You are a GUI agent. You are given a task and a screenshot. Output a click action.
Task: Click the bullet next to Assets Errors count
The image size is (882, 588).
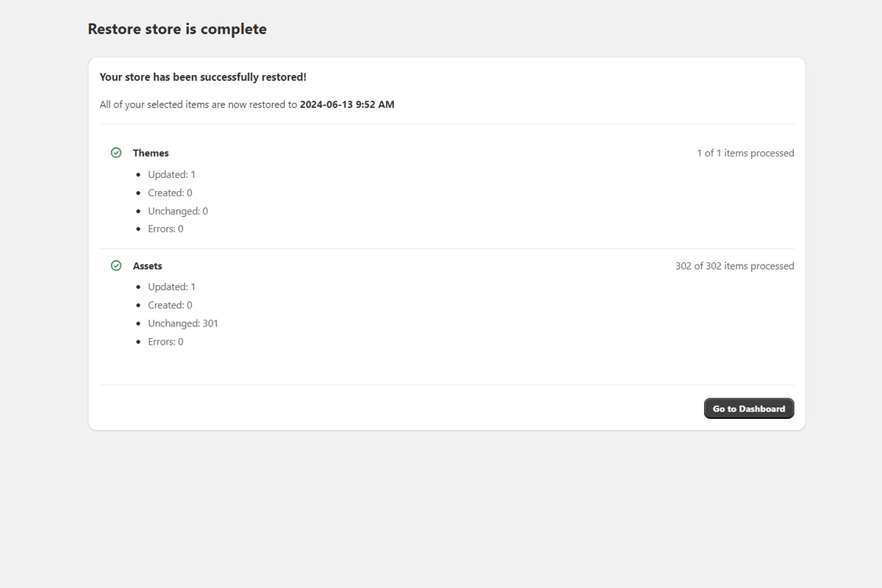tap(137, 341)
